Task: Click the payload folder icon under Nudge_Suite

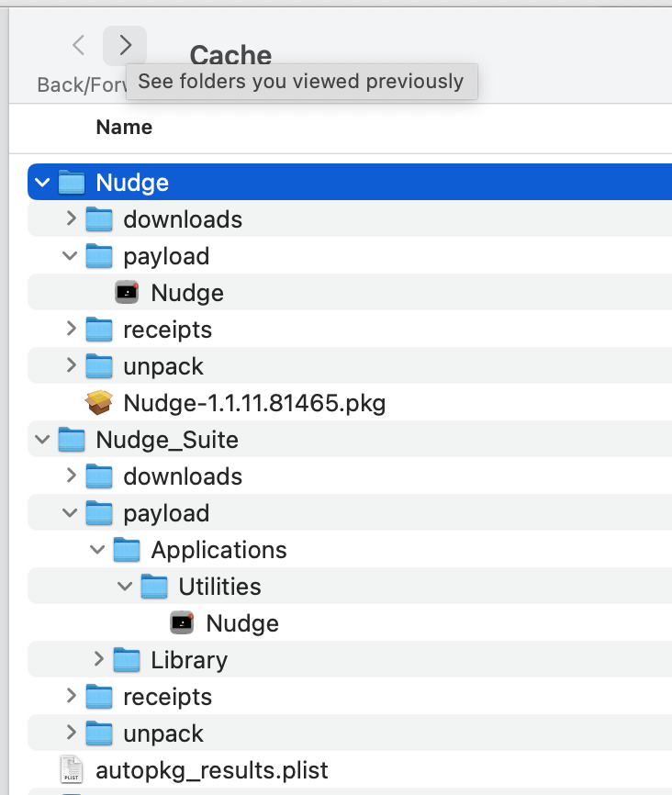Action: tap(98, 512)
